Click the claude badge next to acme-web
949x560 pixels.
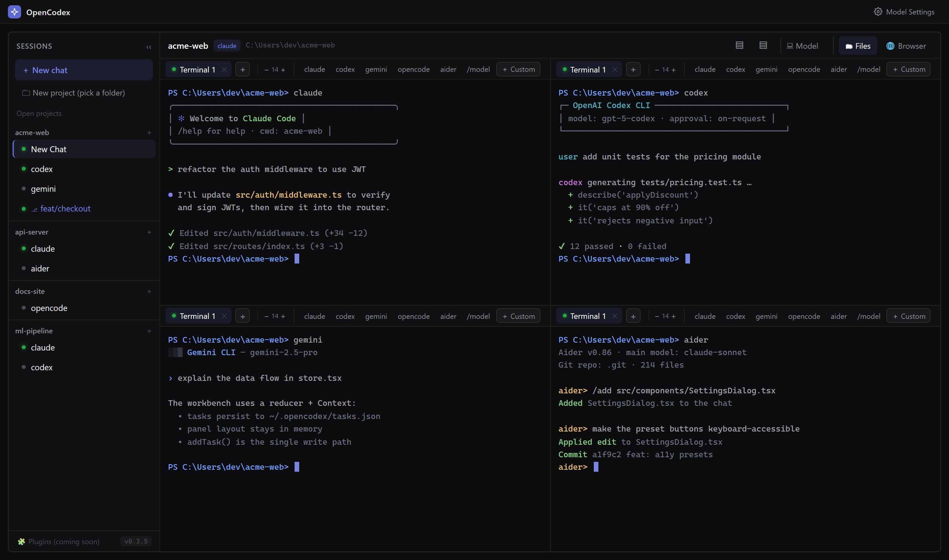pos(227,46)
